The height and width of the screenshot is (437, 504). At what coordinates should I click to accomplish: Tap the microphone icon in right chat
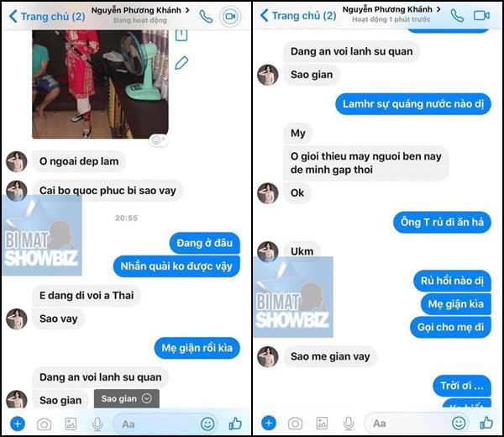[349, 424]
